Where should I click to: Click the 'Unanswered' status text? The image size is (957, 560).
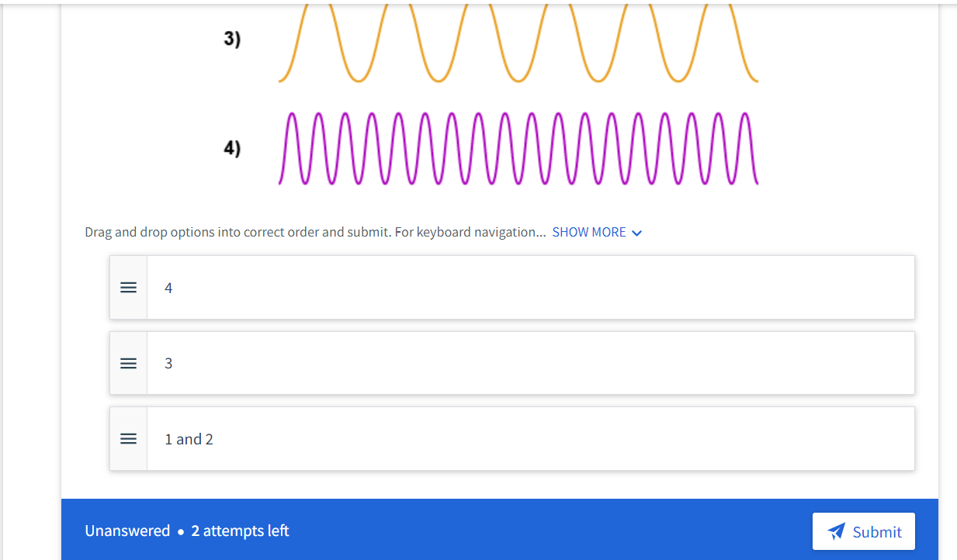tap(127, 531)
